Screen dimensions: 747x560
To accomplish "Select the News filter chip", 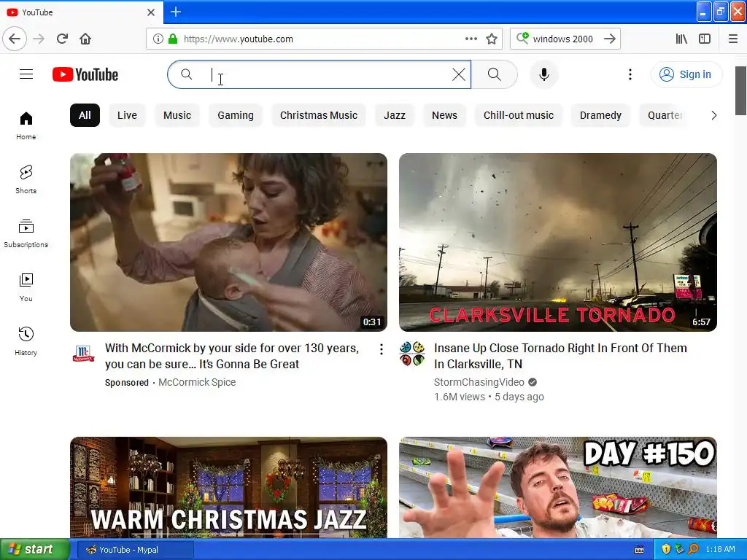I will pyautogui.click(x=444, y=115).
